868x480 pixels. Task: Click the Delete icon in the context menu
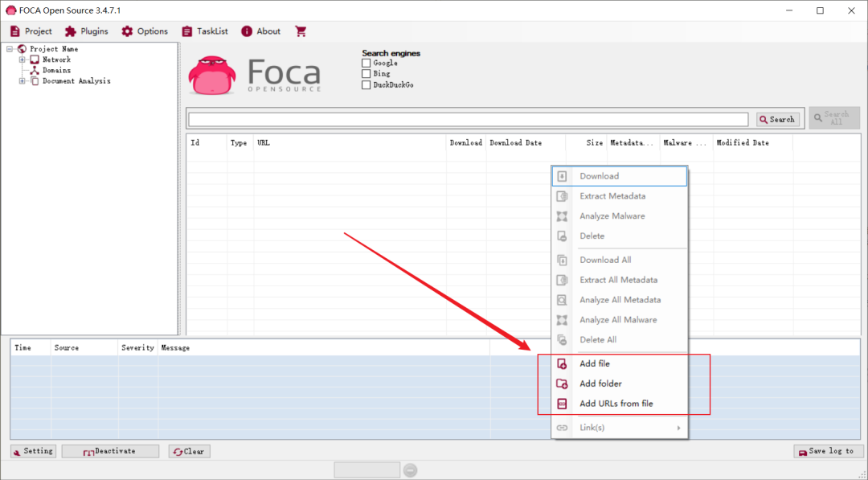[x=562, y=236]
